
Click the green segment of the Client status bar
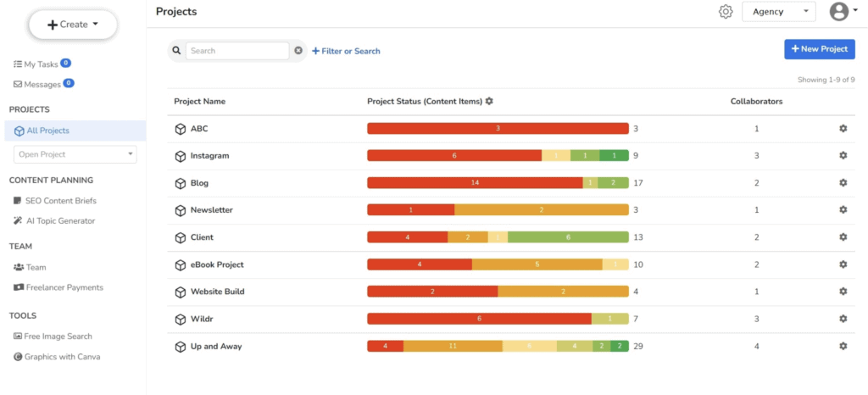pos(568,237)
